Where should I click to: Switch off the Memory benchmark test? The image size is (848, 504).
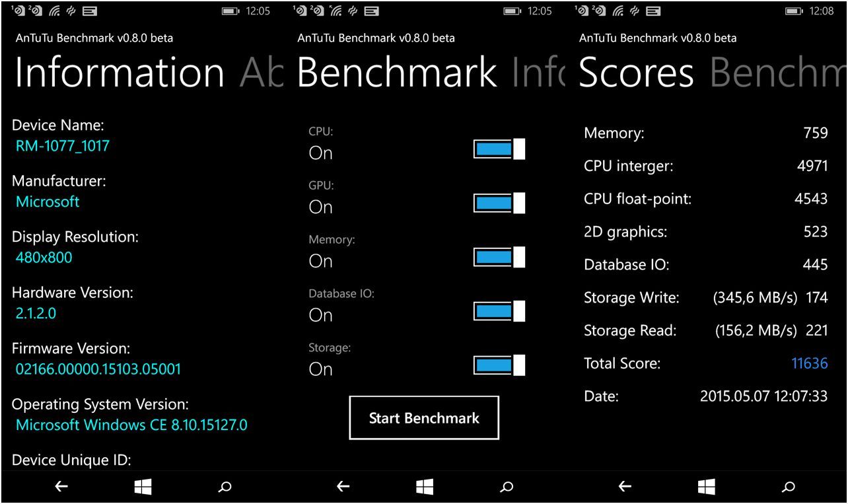[498, 257]
